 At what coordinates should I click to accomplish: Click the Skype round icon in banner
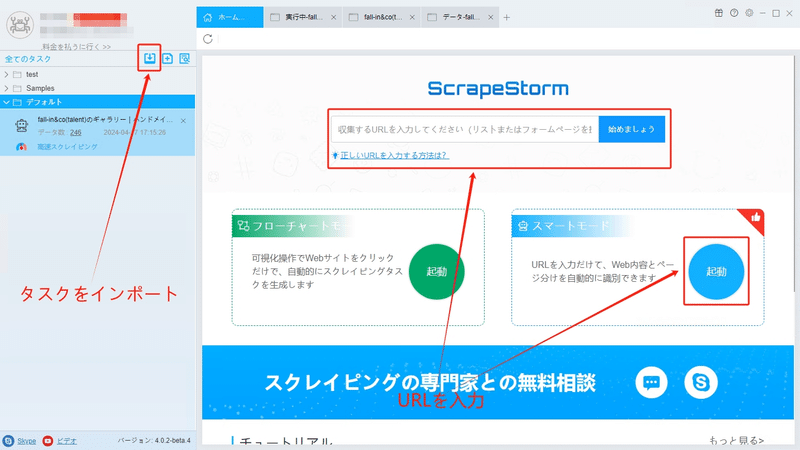(x=701, y=382)
